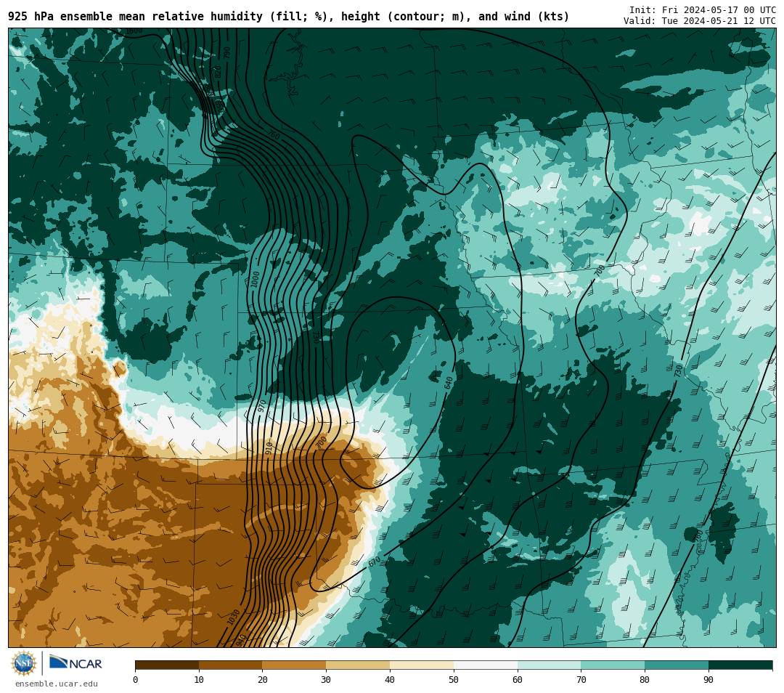Click the 60-70% pale teal color swatch
This screenshot has width=784, height=693.
pos(549,665)
